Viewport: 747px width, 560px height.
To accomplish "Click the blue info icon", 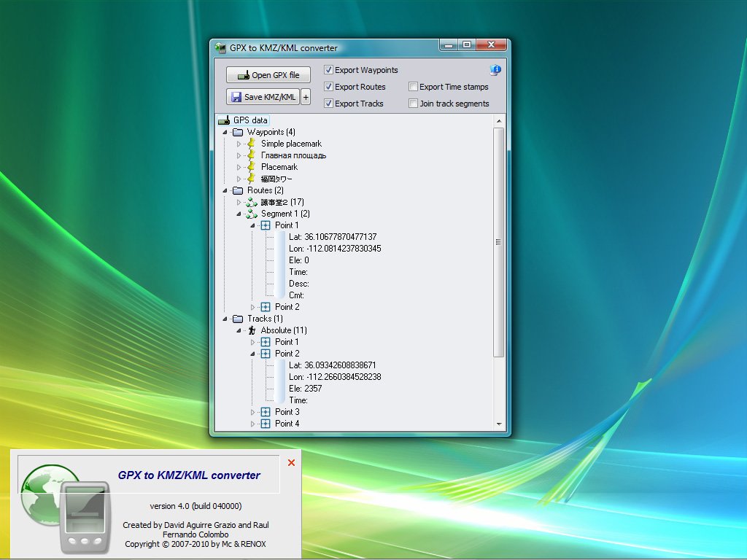I will tap(495, 70).
